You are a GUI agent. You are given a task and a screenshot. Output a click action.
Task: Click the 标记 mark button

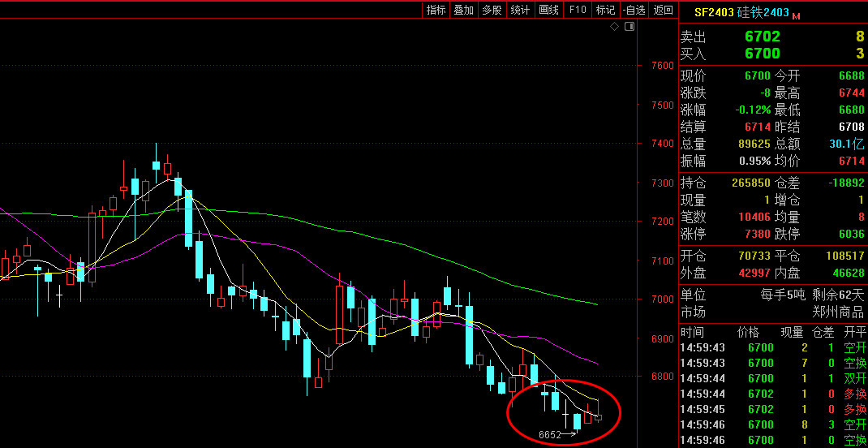tap(605, 10)
